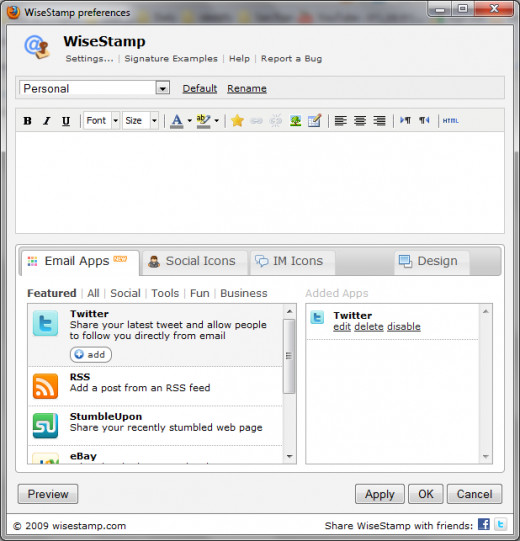This screenshot has width=520, height=541.
Task: Click the Rename link
Action: (x=247, y=89)
